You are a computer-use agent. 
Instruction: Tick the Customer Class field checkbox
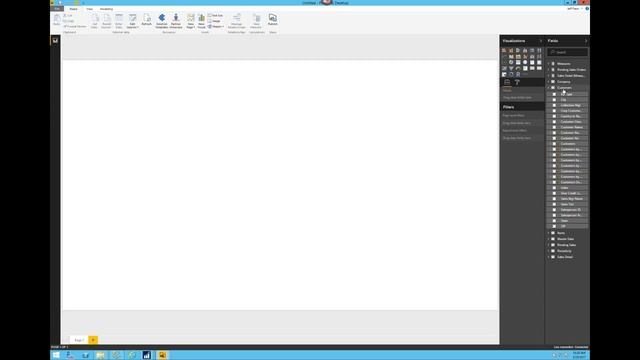pyautogui.click(x=554, y=122)
